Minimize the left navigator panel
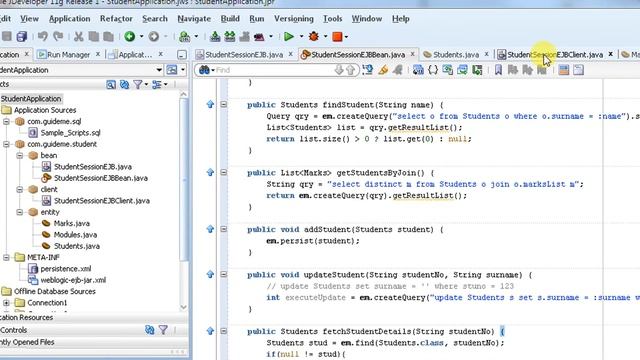Viewport: 640px width, 360px height. point(182,55)
